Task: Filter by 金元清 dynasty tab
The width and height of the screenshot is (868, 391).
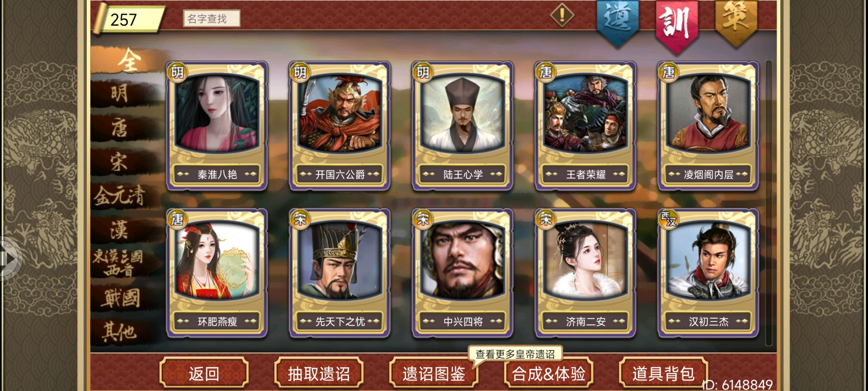Action: tap(120, 195)
